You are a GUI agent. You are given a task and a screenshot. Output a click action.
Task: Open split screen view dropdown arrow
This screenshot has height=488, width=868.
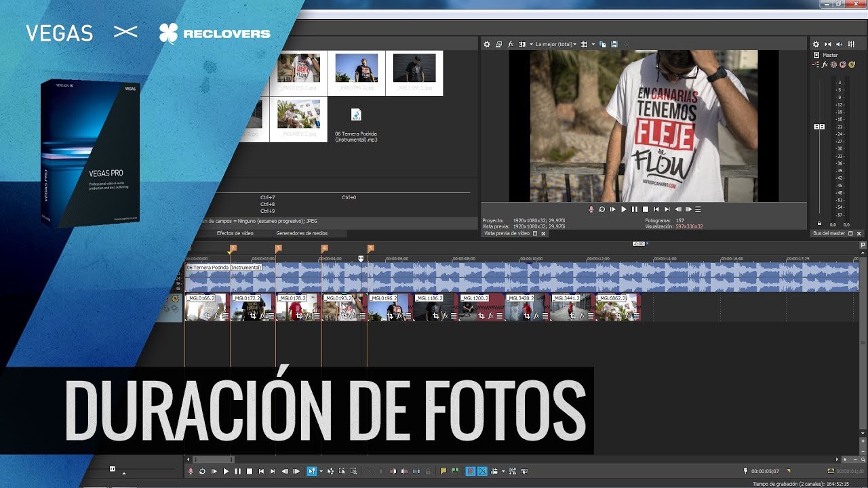(531, 44)
